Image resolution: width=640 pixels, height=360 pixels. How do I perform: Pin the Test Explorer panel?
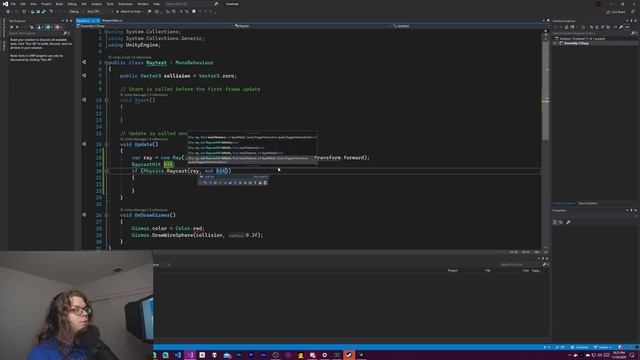pos(67,21)
